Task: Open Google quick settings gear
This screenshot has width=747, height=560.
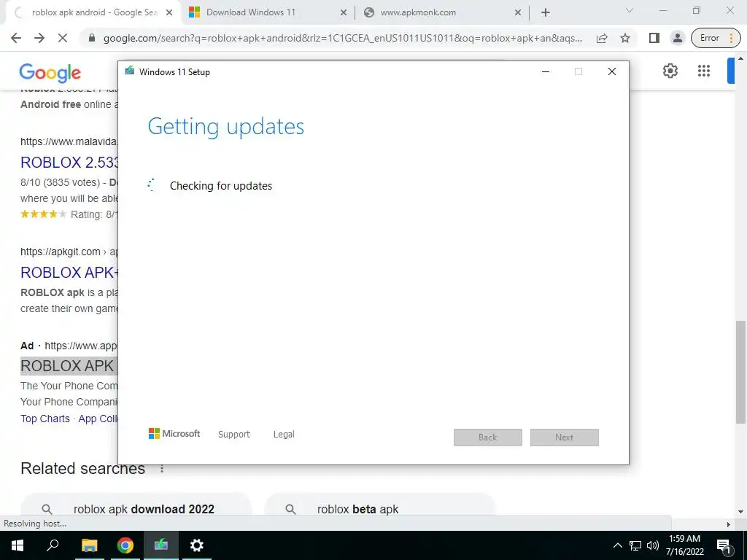Action: (670, 71)
